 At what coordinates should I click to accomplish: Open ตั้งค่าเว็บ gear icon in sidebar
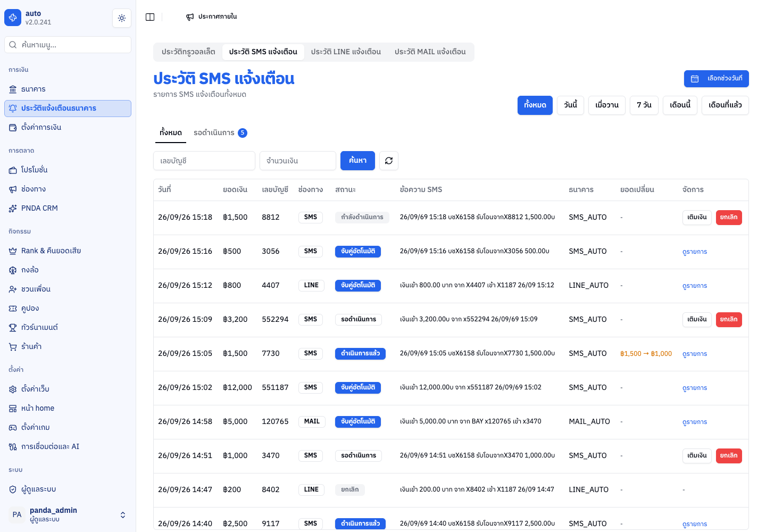tap(13, 389)
